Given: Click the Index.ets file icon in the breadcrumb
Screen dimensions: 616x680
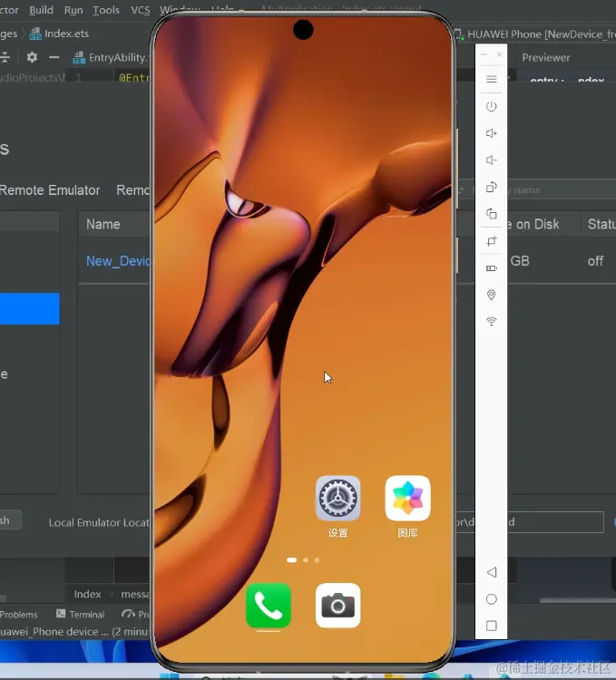Looking at the screenshot, I should point(35,34).
